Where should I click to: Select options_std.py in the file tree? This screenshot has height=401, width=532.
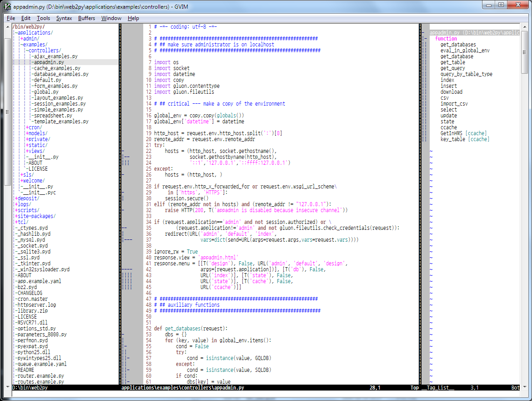[37, 329]
